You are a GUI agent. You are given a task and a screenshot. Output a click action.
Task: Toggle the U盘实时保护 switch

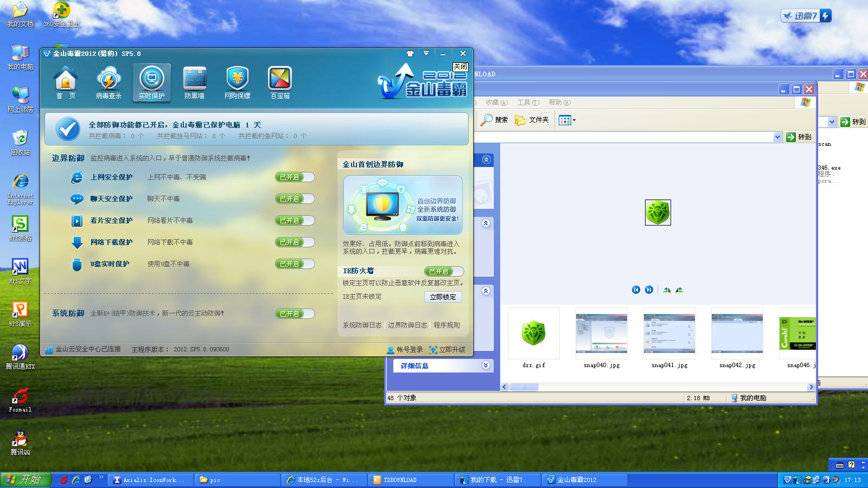click(x=295, y=264)
